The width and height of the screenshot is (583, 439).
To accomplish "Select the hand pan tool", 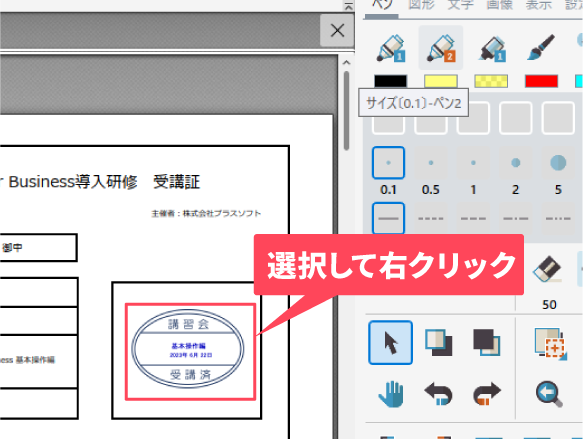I will click(391, 394).
